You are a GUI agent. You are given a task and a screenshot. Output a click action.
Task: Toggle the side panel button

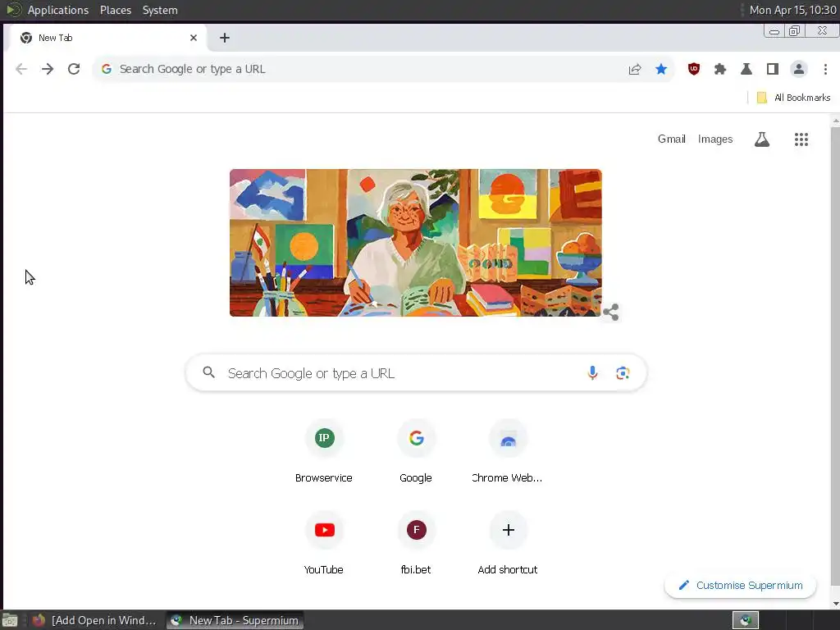(x=773, y=69)
